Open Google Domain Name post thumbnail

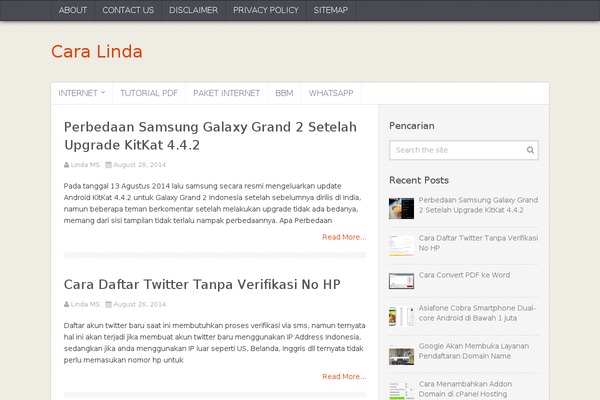tap(401, 356)
